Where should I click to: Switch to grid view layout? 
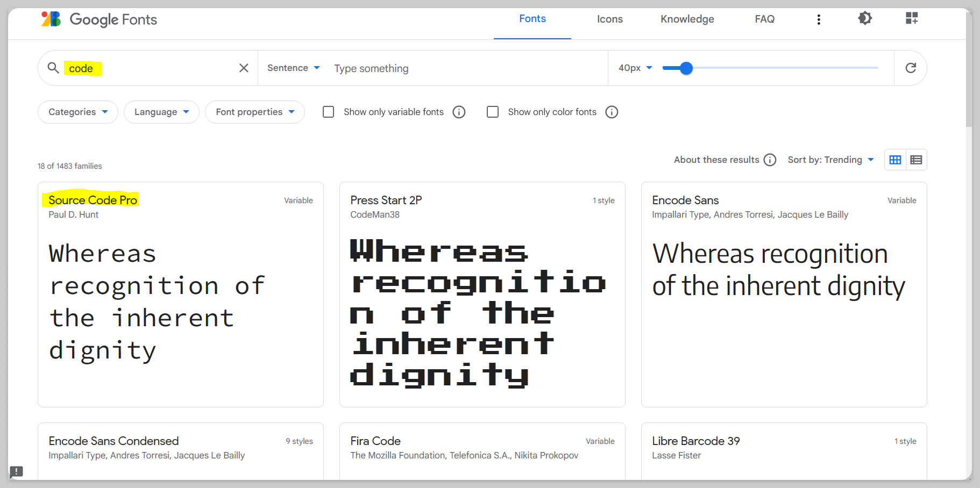coord(895,160)
